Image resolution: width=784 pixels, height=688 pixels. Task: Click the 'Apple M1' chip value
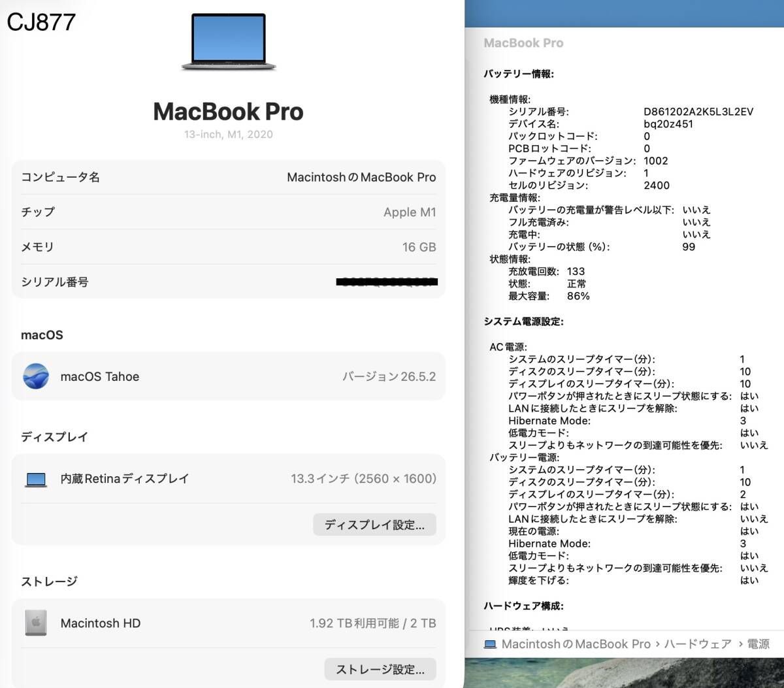pos(410,212)
